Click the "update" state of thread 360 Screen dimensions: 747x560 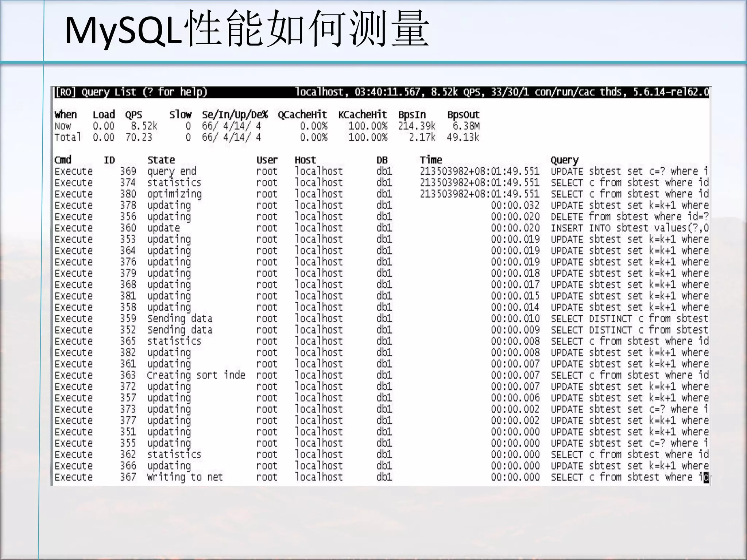(x=164, y=229)
